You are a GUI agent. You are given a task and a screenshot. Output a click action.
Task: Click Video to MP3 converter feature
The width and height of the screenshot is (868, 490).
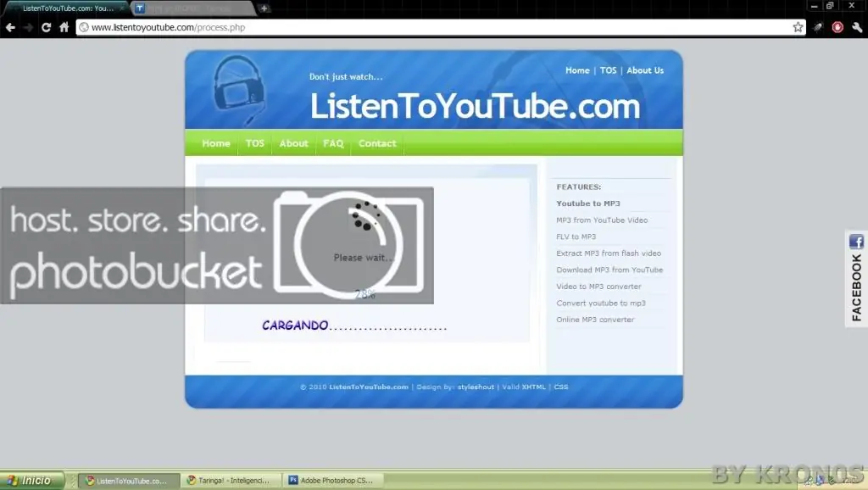pos(598,287)
